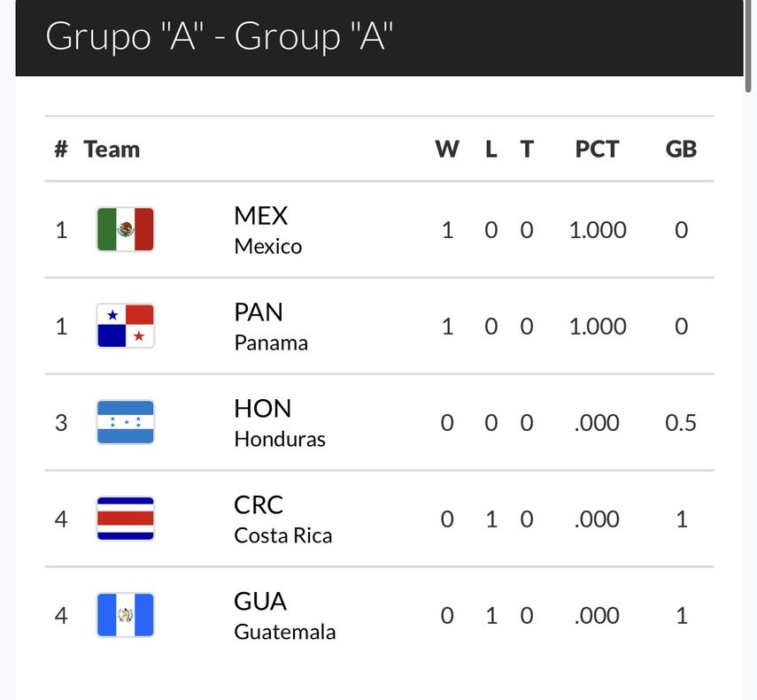Viewport: 757px width, 700px height.
Task: Click the Guatemala flag icon
Action: tap(125, 615)
